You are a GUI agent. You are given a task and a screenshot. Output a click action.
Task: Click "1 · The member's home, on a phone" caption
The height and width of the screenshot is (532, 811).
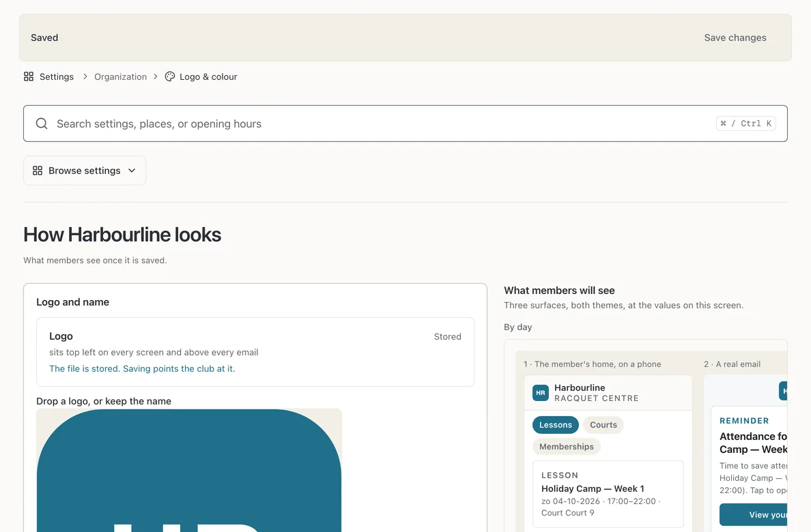(593, 364)
